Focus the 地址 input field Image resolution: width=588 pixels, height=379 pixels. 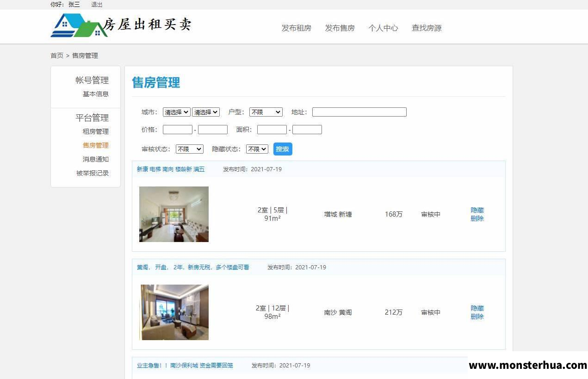point(359,112)
